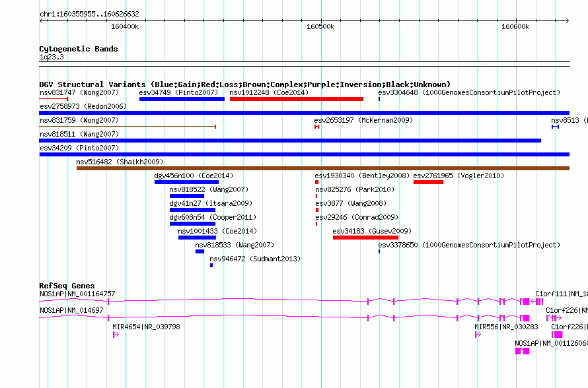
Task: Select the dgv456n100 (Coe2014) label
Action: click(x=194, y=176)
